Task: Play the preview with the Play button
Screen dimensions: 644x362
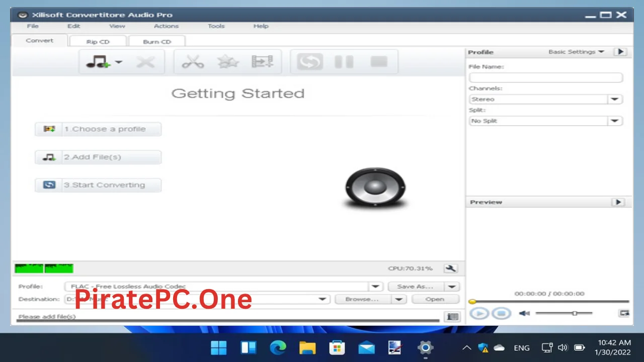Action: click(x=479, y=314)
